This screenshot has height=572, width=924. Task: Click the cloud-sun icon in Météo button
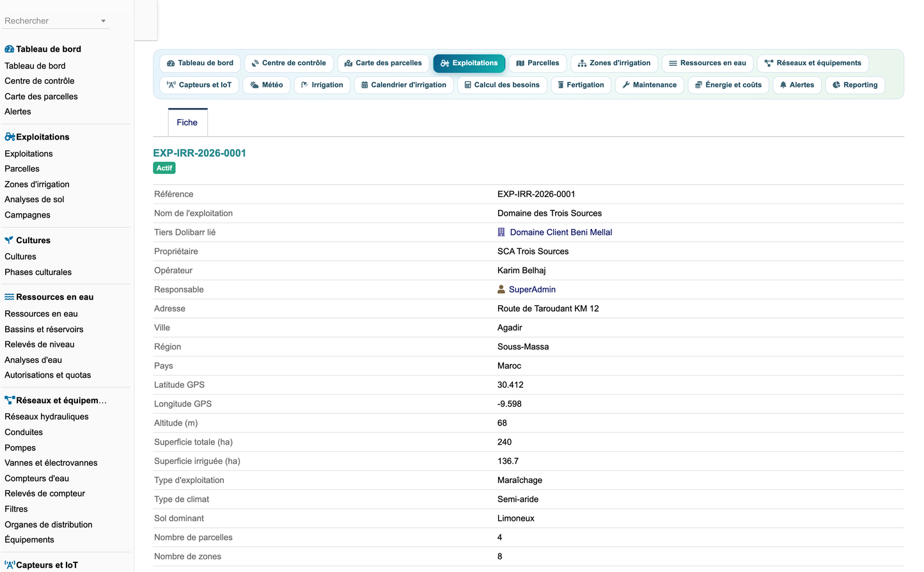[254, 85]
